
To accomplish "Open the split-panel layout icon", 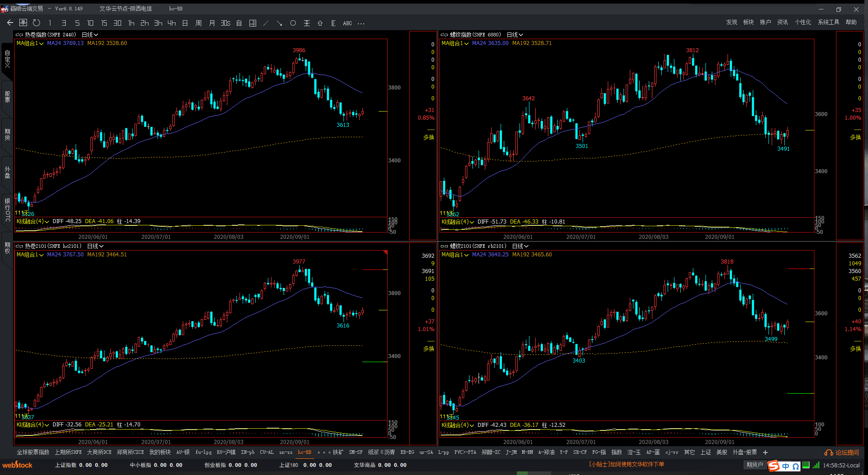I will (x=253, y=23).
